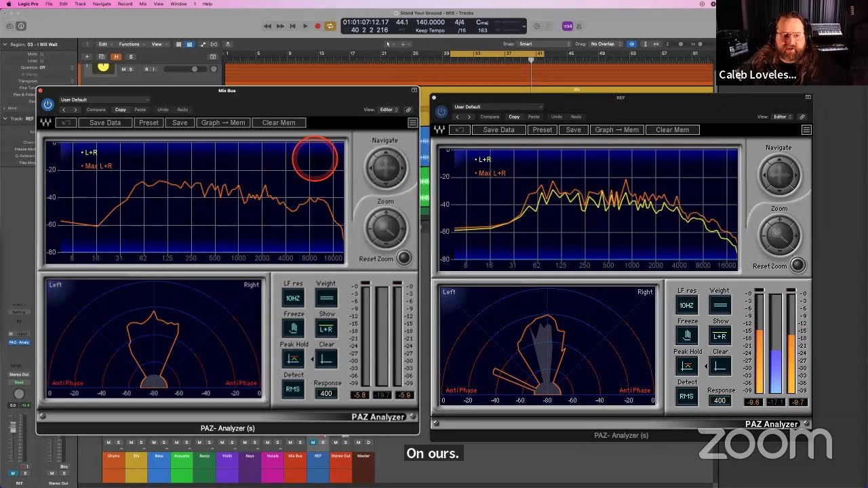868x488 pixels.
Task: Toggle Hide (H) button above track list
Action: [117, 57]
